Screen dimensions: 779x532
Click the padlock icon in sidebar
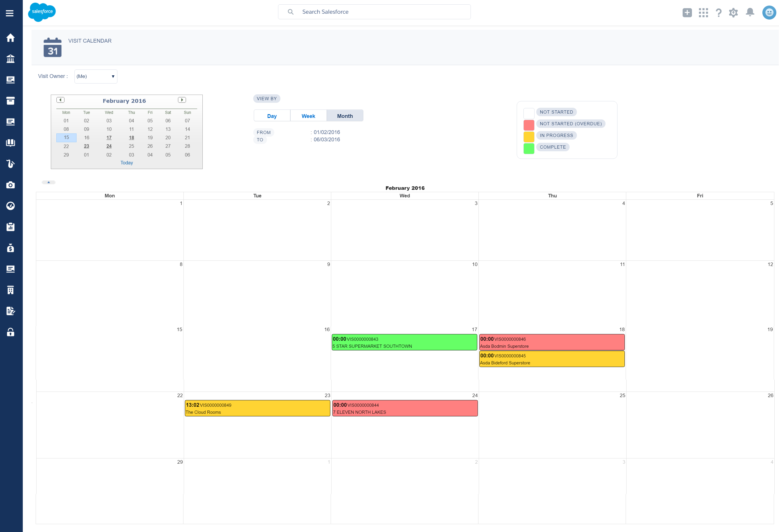(11, 332)
